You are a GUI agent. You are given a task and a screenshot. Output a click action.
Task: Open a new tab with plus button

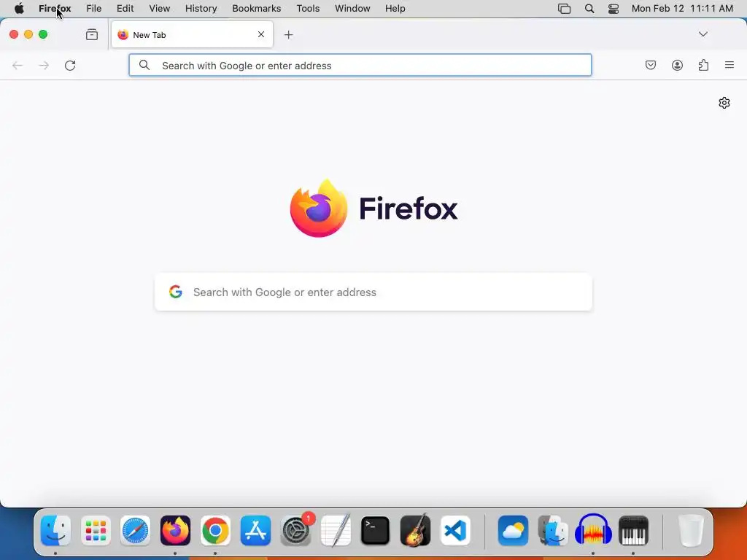click(288, 35)
